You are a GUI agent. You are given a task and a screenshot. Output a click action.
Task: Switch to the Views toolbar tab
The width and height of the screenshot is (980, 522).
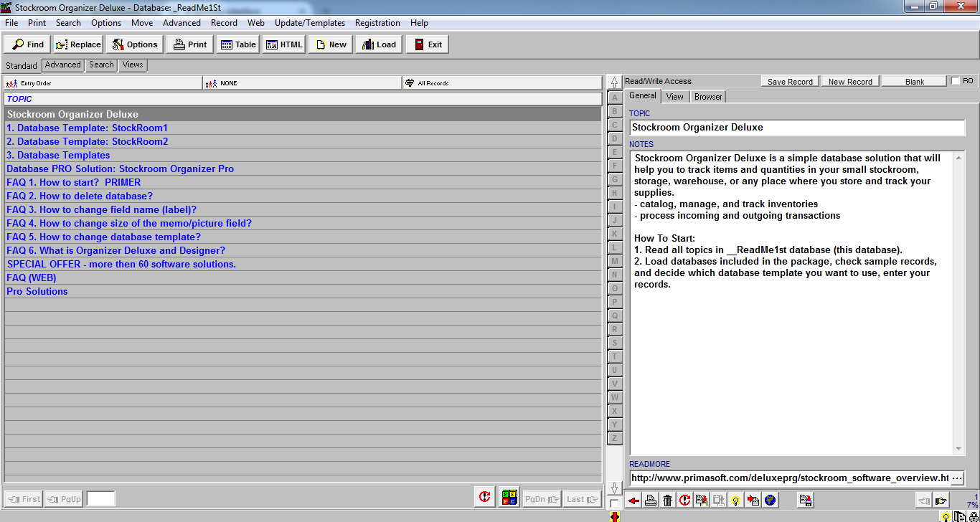(x=133, y=65)
